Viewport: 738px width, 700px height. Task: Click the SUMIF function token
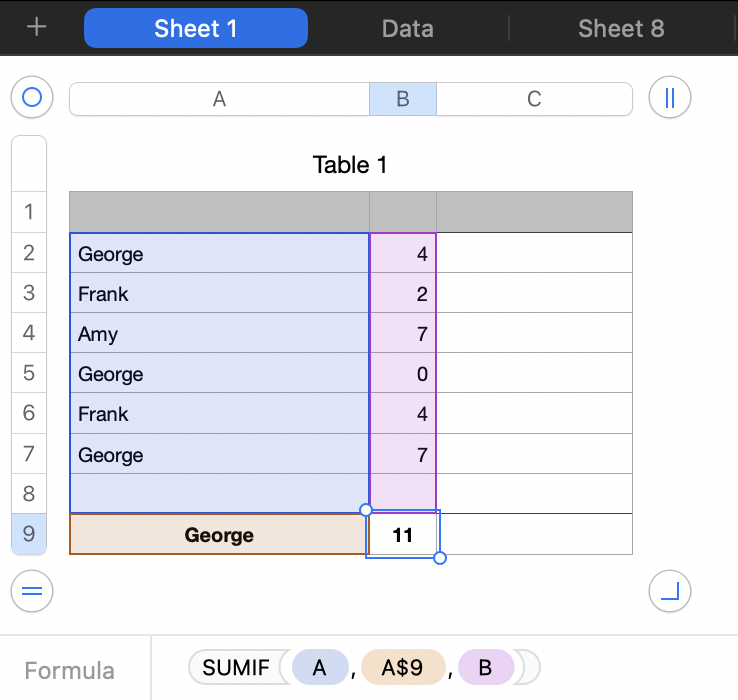click(236, 667)
